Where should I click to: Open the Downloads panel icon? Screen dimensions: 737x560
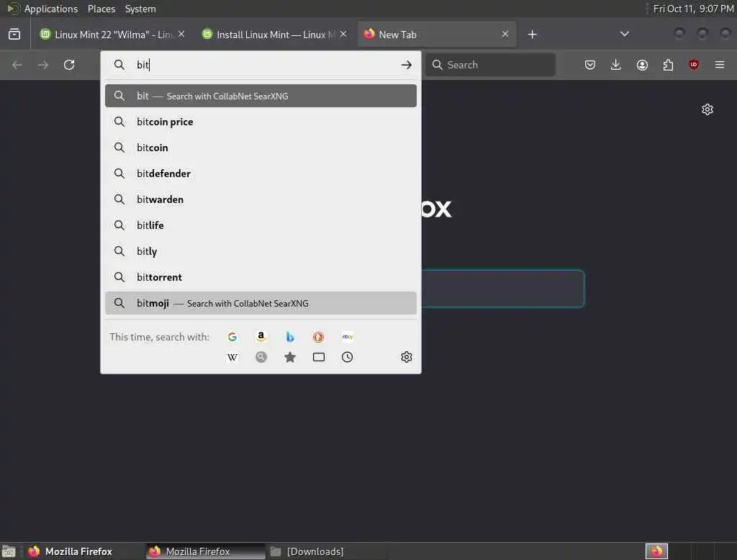tap(616, 64)
